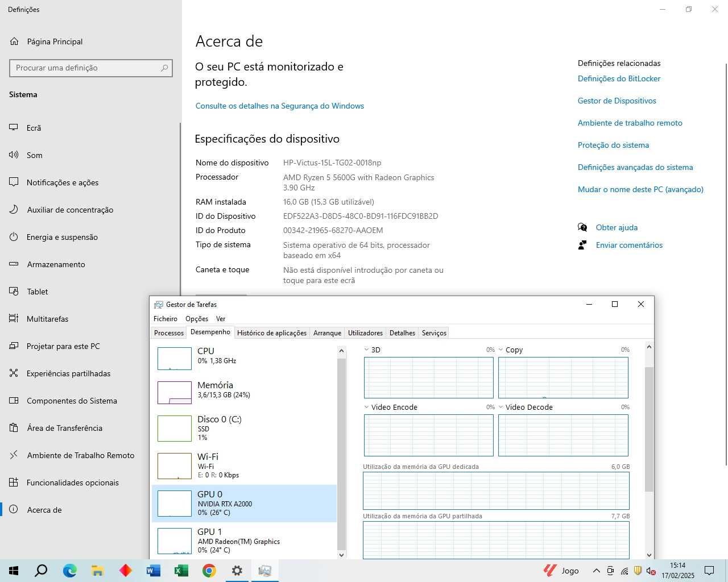The image size is (728, 582).
Task: Launch Word from taskbar
Action: (x=154, y=571)
